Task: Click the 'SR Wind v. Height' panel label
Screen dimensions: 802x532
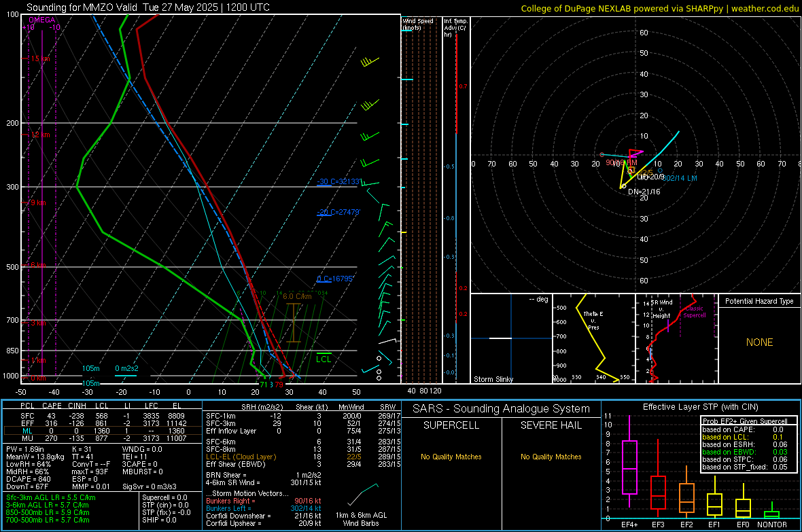Action: [661, 309]
